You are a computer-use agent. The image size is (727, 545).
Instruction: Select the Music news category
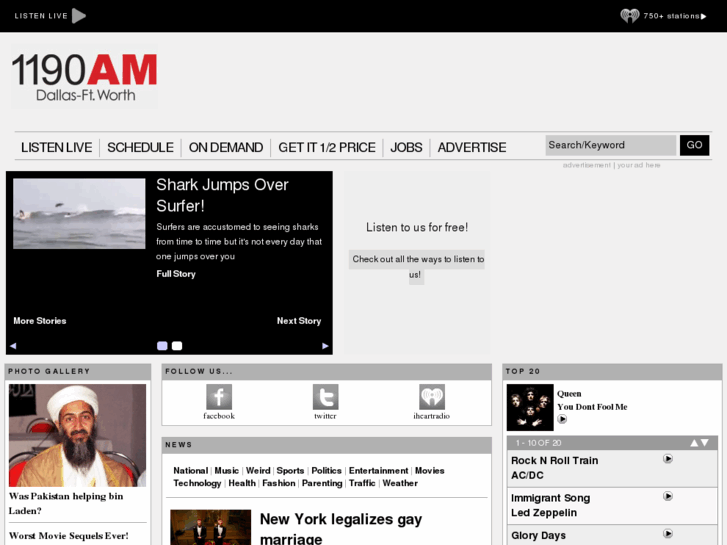click(227, 470)
